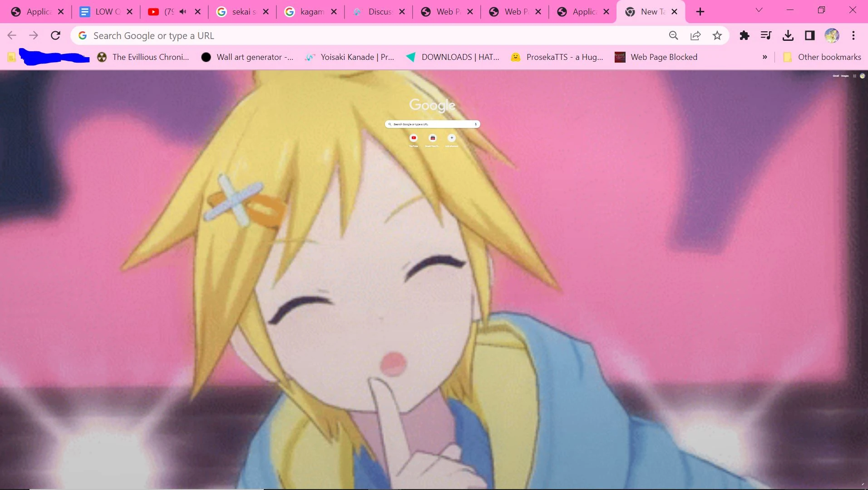Click the microphone icon in the Google search box

coord(475,124)
